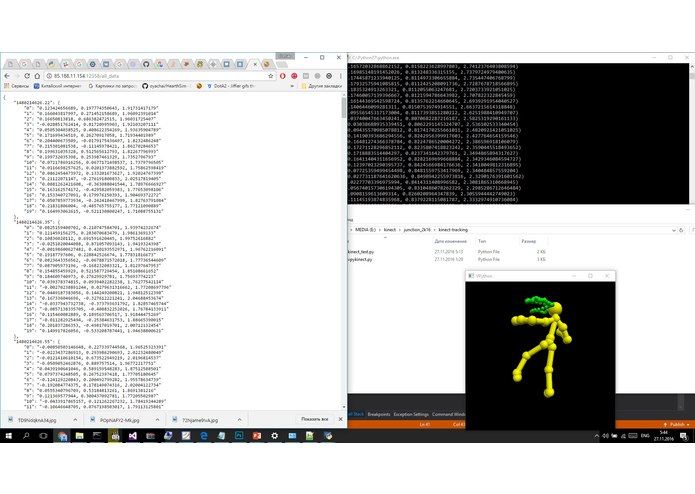The image size is (695, 494).
Task: Click Publish in Visual Studio status bar
Action: pos(677,424)
